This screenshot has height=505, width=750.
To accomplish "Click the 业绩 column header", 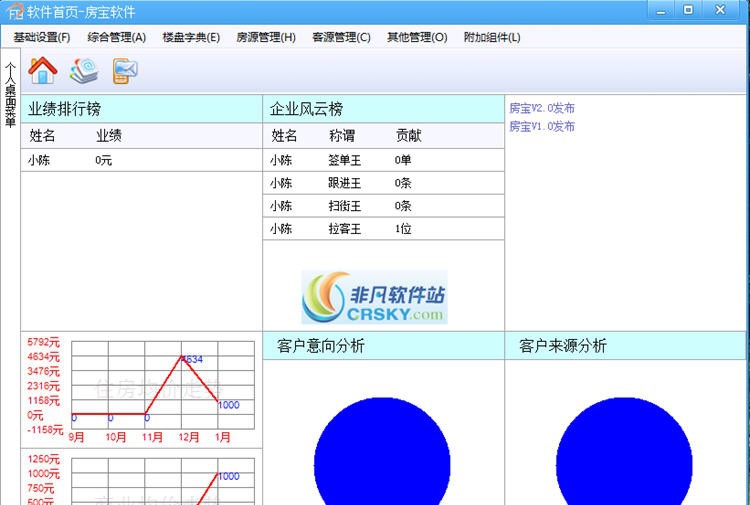I will coord(109,136).
